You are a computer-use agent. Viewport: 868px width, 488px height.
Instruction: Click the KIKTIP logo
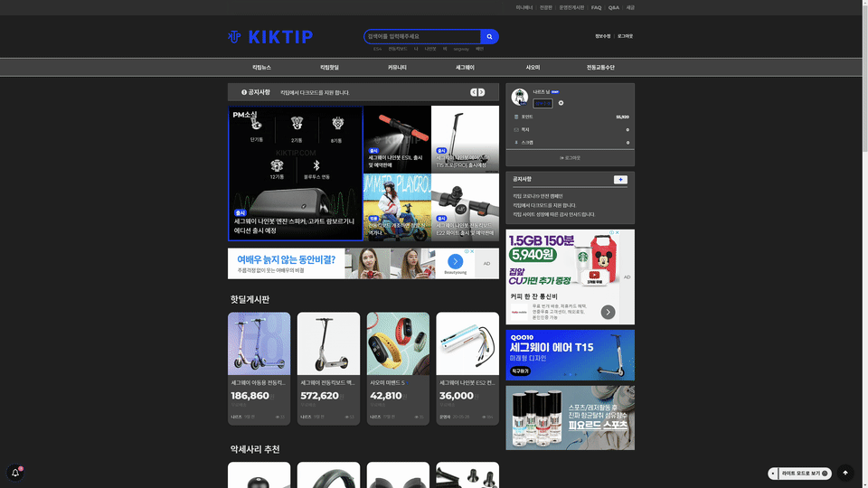[x=270, y=36]
